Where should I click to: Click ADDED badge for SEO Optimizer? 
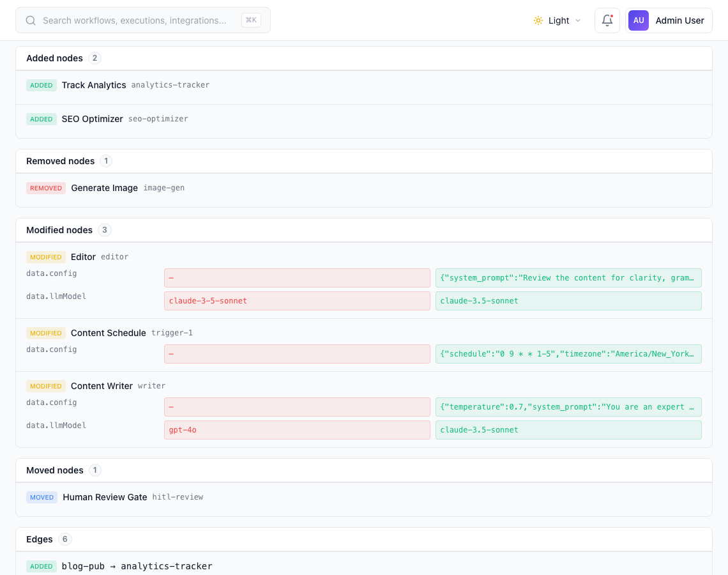click(x=42, y=119)
